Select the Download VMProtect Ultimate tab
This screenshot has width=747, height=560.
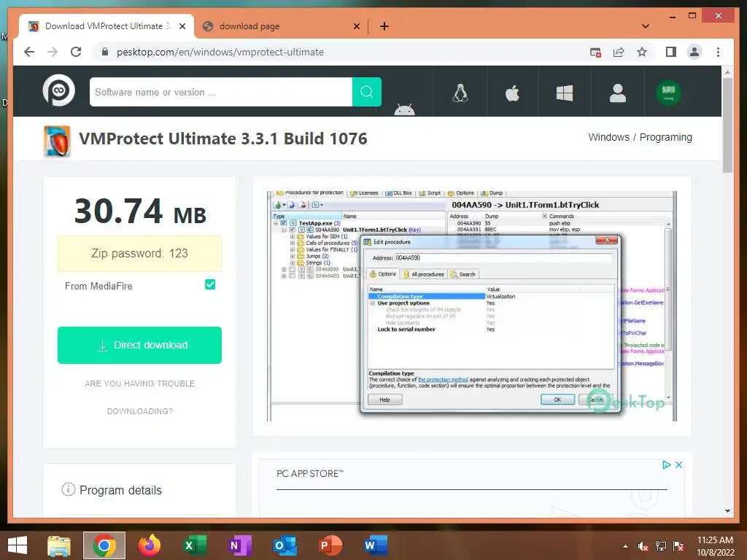click(x=107, y=26)
